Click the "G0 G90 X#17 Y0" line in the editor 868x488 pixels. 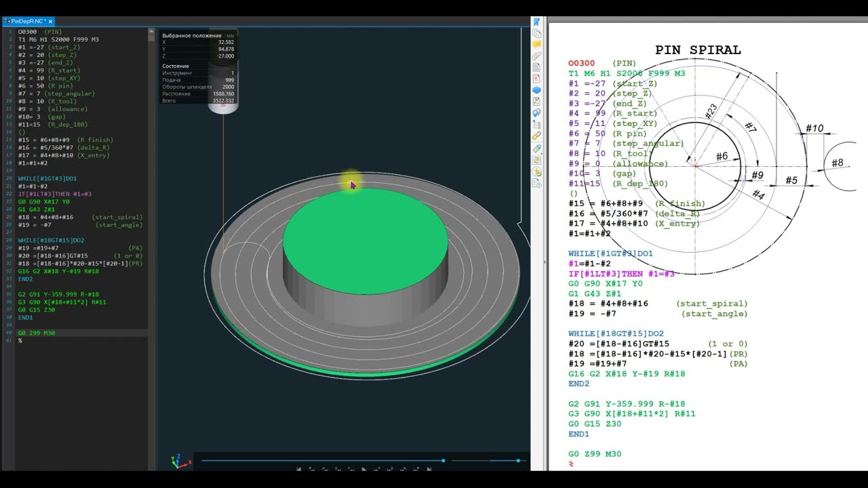coord(44,202)
